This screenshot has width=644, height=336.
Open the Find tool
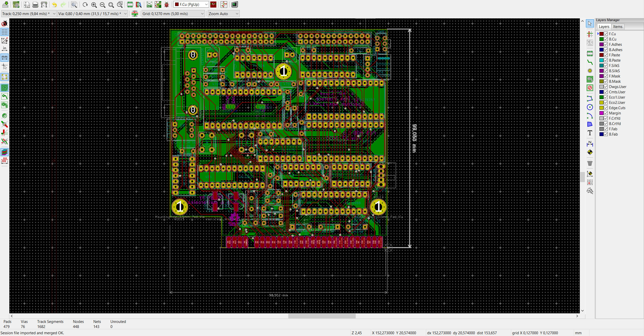[74, 5]
